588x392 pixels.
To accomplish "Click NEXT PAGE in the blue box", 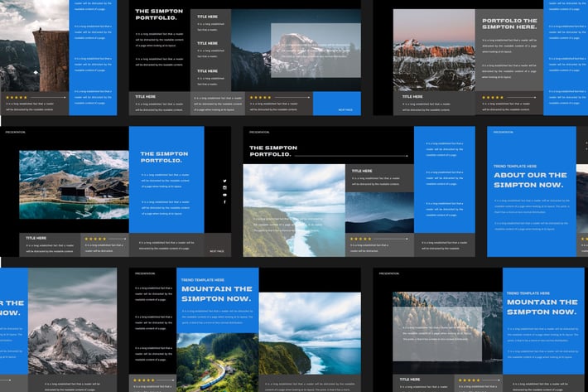I will pos(345,110).
